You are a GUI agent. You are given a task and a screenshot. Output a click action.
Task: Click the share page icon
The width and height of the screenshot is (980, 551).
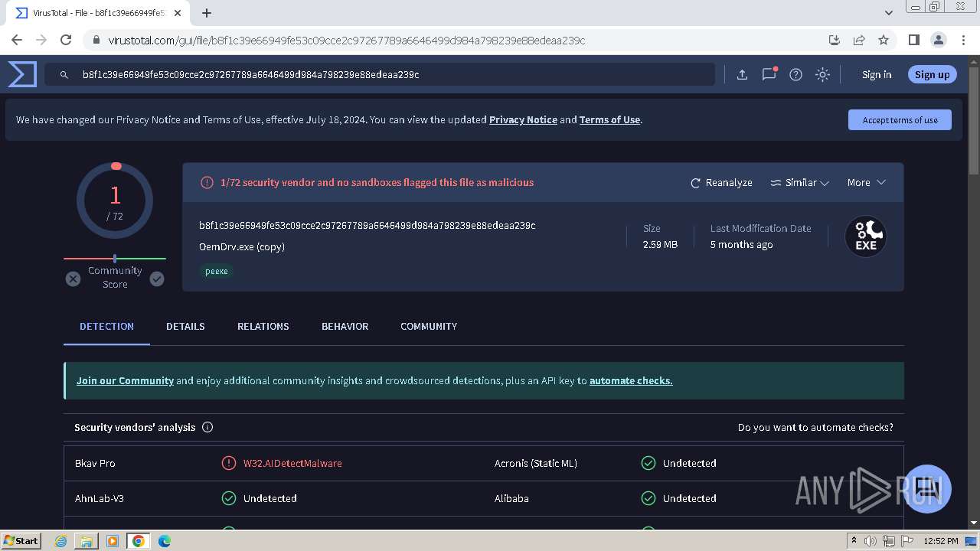(x=859, y=40)
